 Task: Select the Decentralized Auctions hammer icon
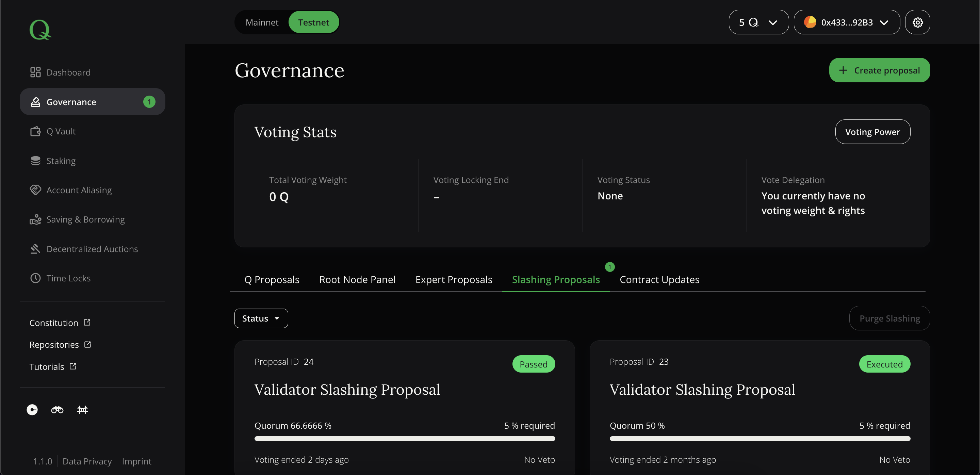(35, 249)
